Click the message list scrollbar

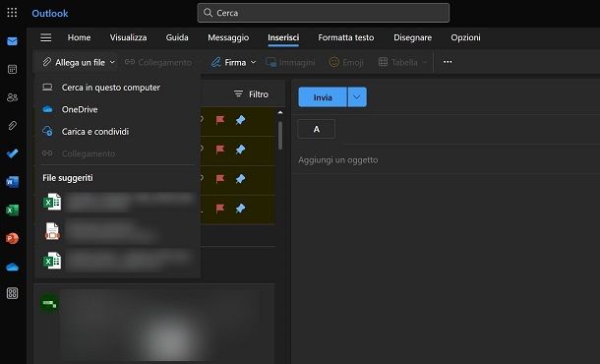click(280, 135)
